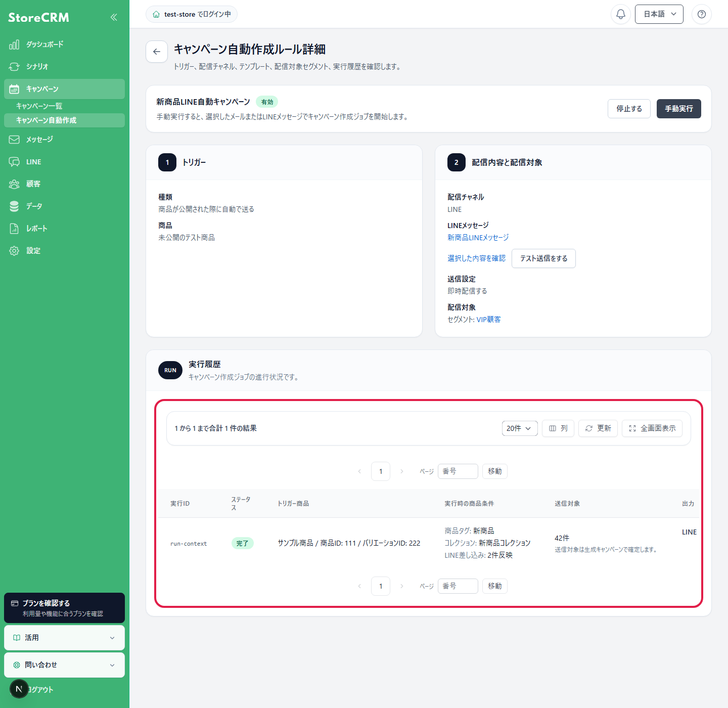Click the メッセージ envelope icon
The height and width of the screenshot is (708, 728).
tap(14, 140)
